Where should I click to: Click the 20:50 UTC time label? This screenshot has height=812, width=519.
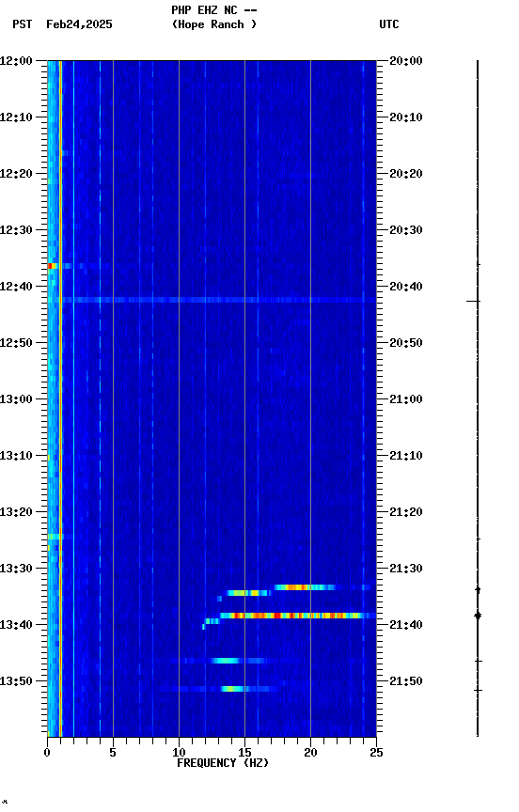tap(406, 343)
